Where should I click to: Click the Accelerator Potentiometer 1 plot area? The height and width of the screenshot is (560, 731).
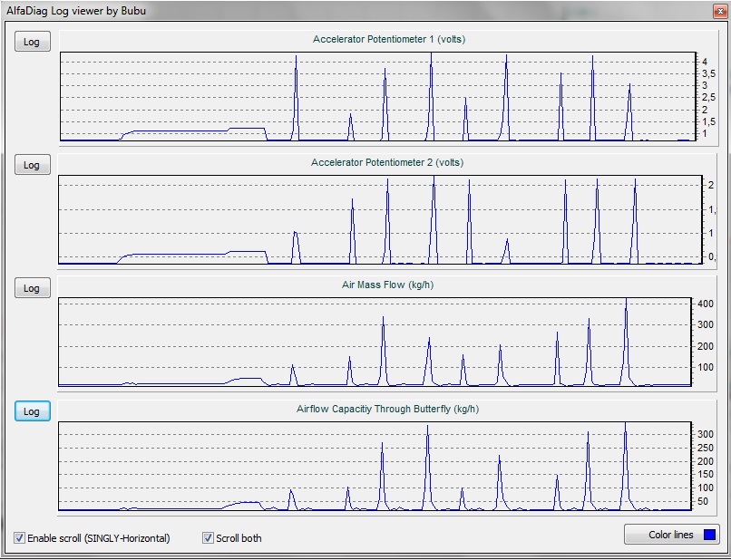(378, 96)
